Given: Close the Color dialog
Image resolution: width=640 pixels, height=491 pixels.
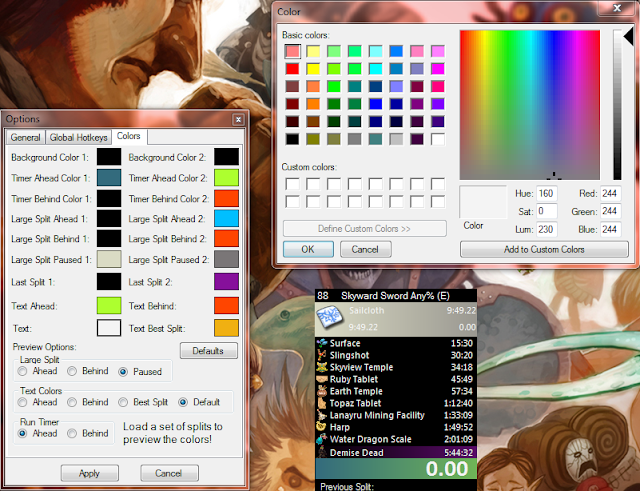Looking at the screenshot, I should [x=617, y=8].
